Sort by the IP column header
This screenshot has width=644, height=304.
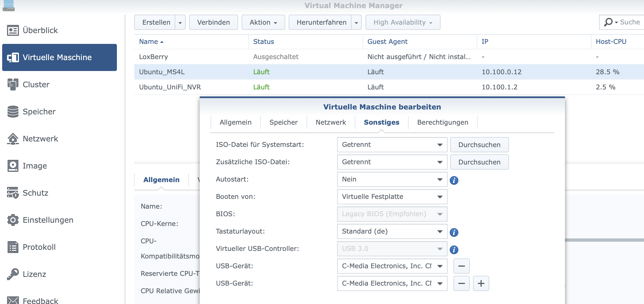534,42
